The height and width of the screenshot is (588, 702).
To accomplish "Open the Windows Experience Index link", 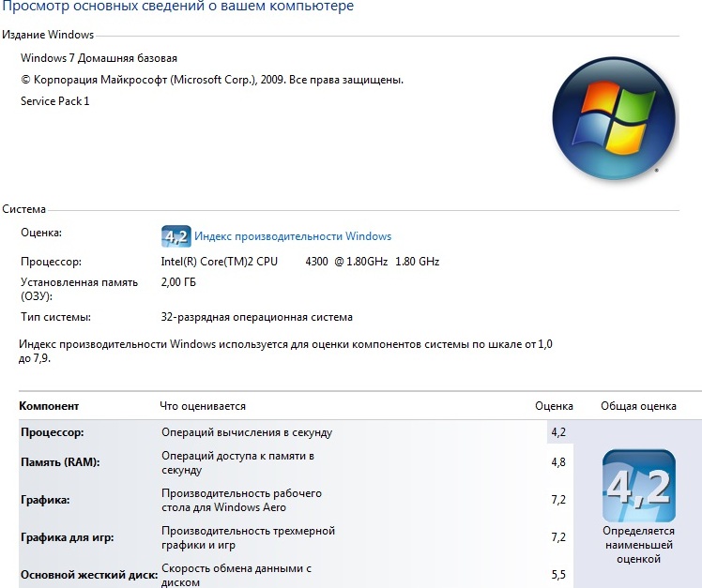I will [293, 236].
